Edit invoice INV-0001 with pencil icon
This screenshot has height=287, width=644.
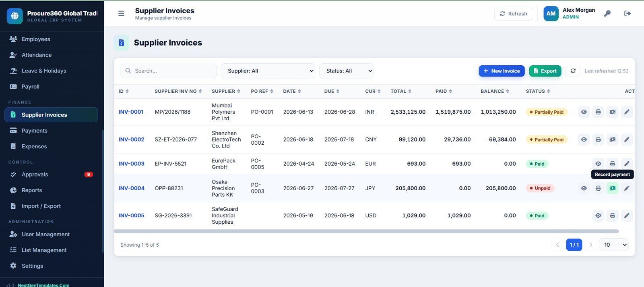click(627, 112)
